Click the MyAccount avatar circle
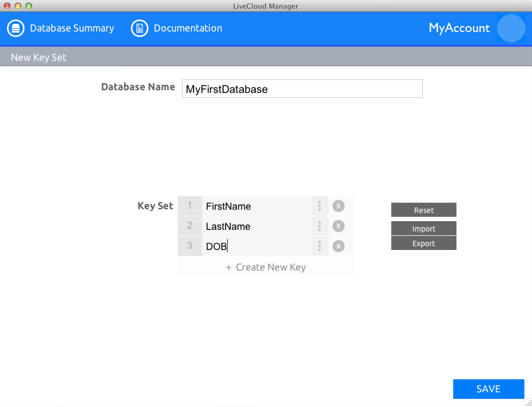This screenshot has height=407, width=532. 511,28
